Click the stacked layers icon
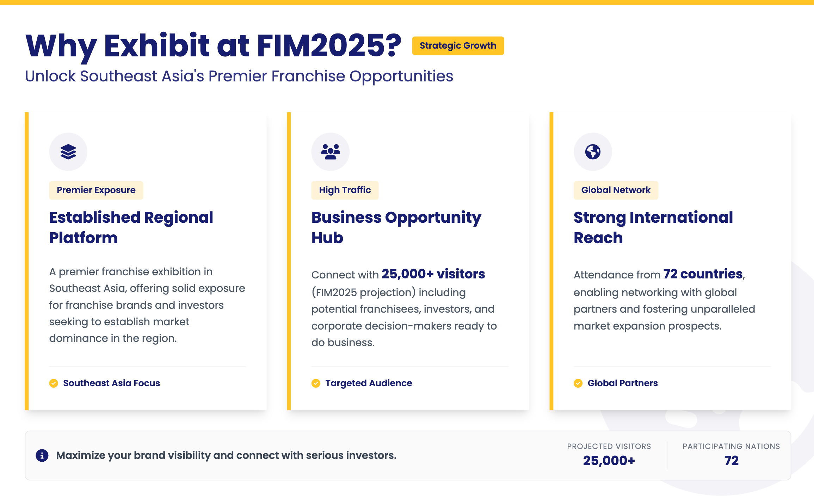The image size is (814, 504). [68, 152]
